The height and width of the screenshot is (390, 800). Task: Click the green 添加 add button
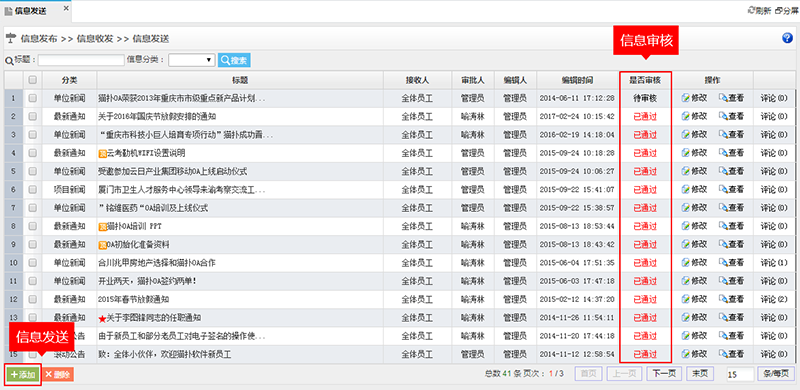pos(23,375)
